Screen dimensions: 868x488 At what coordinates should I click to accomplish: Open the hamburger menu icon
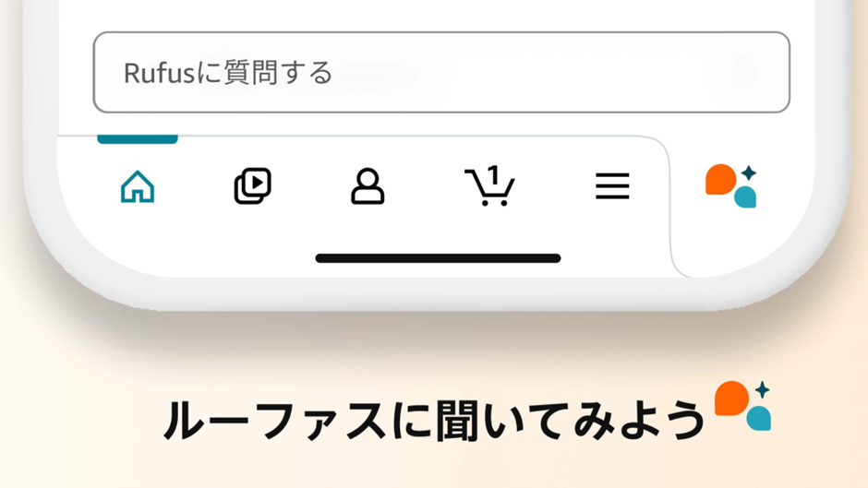point(612,186)
